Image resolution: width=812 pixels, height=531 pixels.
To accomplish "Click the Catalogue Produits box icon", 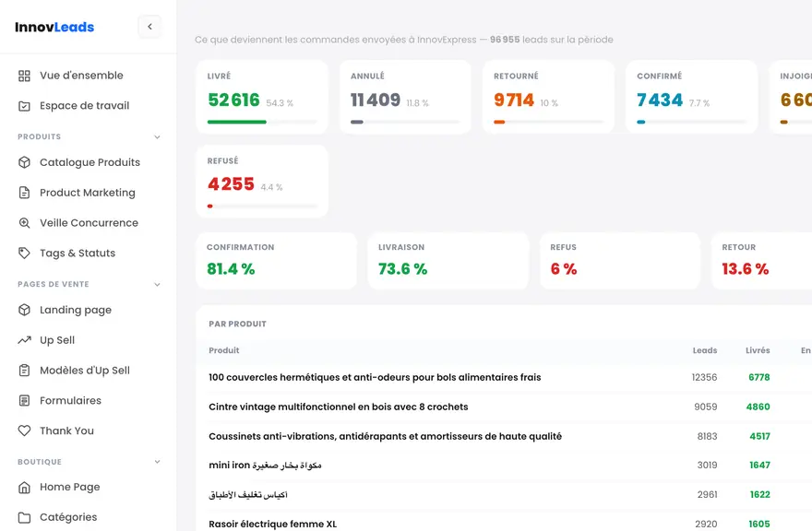I will 24,162.
